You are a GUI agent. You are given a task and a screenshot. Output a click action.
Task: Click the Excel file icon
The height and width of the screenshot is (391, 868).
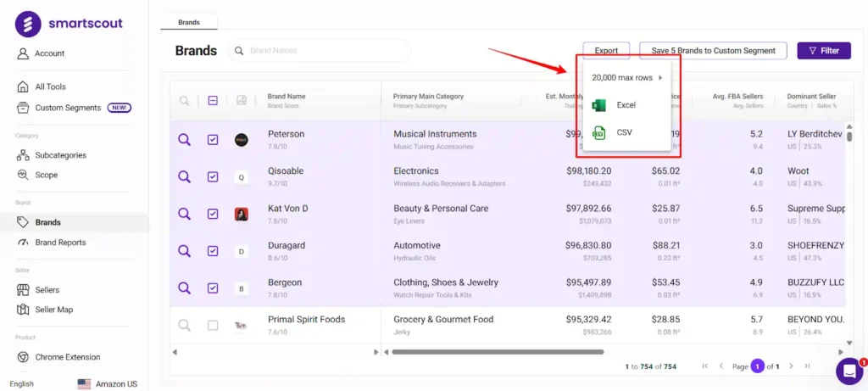tap(599, 104)
